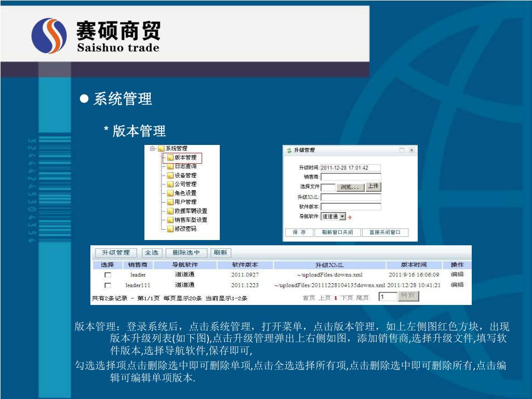Collapse the 系统管理 tree node
Image resolution: width=532 pixels, height=399 pixels.
click(153, 149)
